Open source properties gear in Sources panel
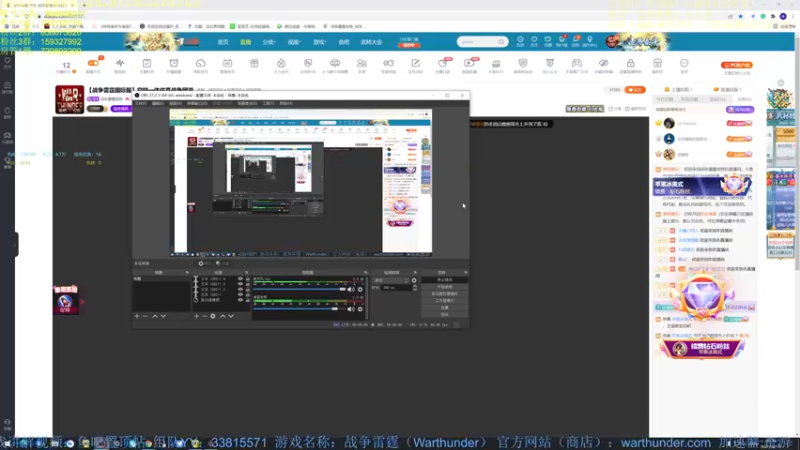 213,316
